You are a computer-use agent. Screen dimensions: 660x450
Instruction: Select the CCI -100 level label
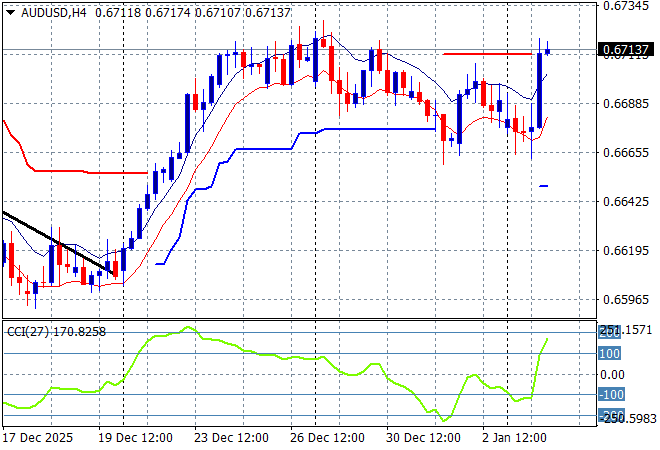pos(611,394)
